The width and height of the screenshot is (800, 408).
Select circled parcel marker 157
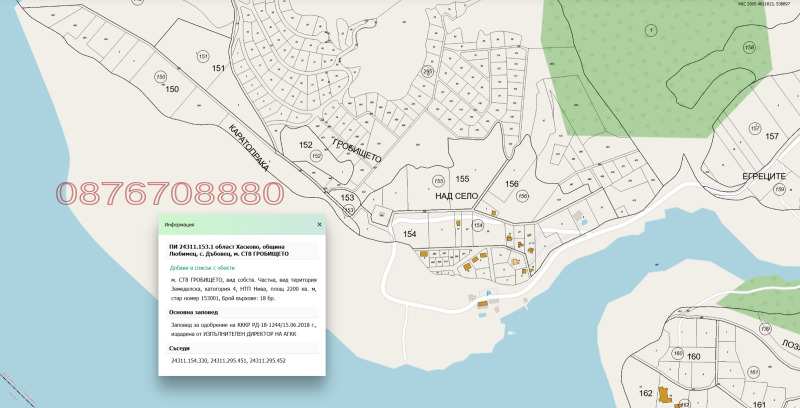point(756,128)
